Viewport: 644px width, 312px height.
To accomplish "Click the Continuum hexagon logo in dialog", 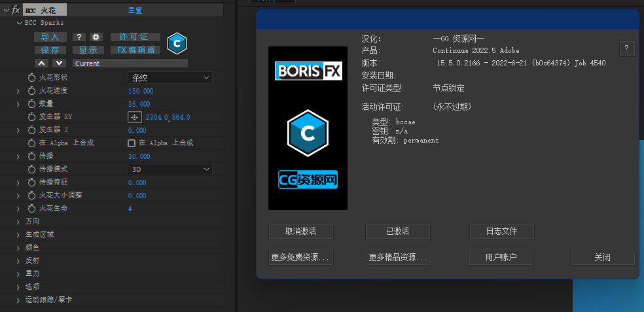I will (x=308, y=133).
